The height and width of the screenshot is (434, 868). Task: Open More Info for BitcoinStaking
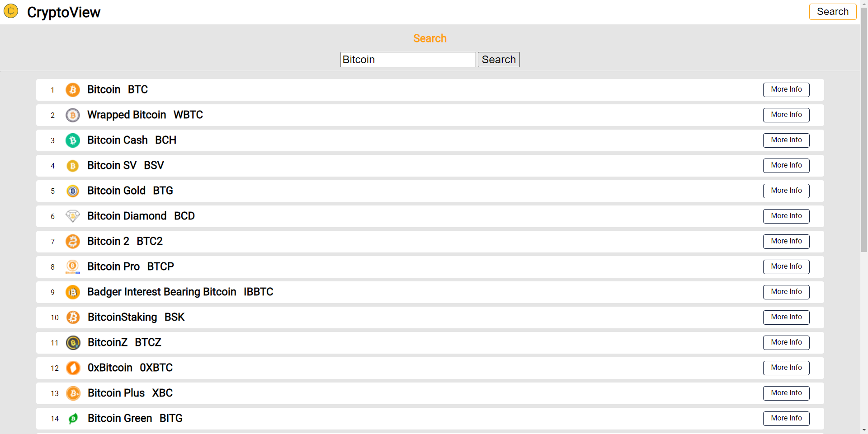(786, 317)
